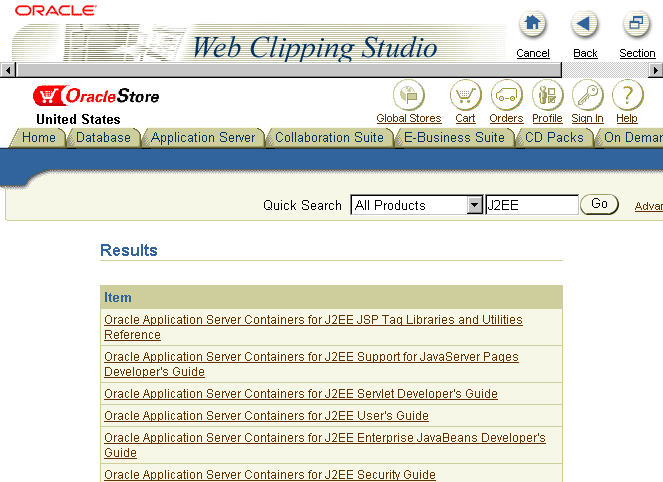This screenshot has width=663, height=482.
Task: Click the Back link
Action: [x=585, y=53]
